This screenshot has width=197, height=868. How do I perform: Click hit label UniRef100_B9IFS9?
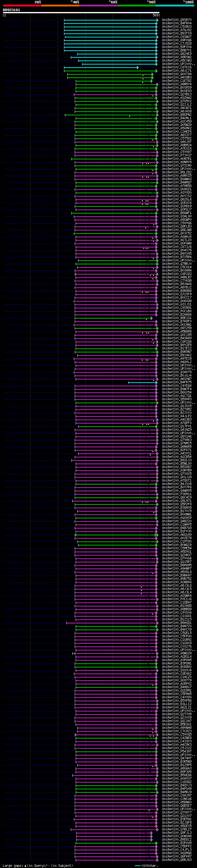coord(177,33)
